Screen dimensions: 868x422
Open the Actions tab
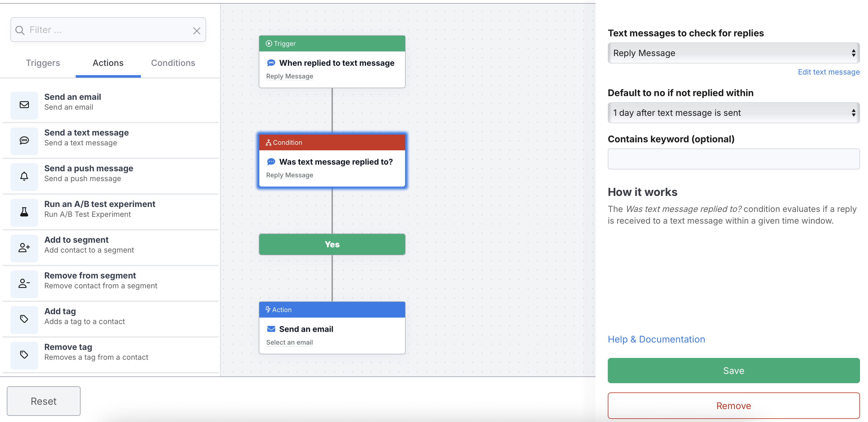108,63
